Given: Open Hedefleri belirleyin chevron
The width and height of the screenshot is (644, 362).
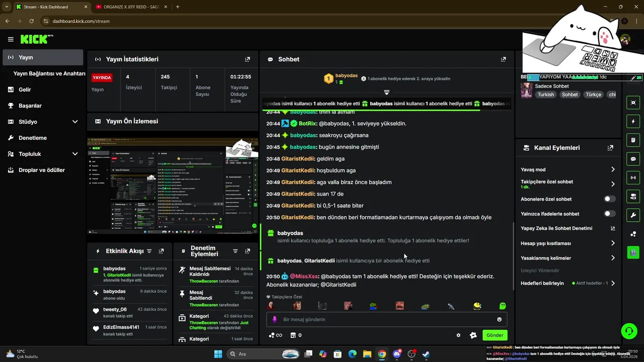Looking at the screenshot, I should tap(613, 283).
